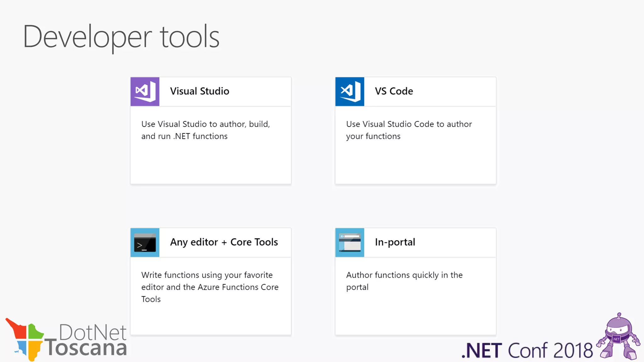This screenshot has height=362, width=644.
Task: Click the blue VS Code icon
Action: (350, 91)
